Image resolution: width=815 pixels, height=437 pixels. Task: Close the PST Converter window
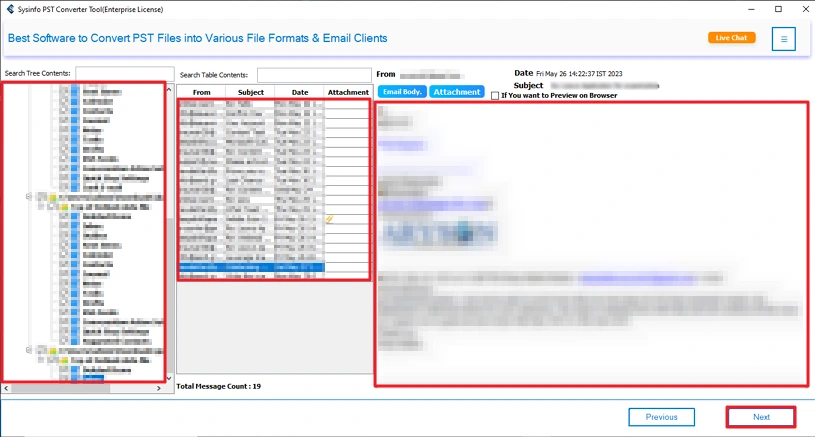tap(805, 9)
